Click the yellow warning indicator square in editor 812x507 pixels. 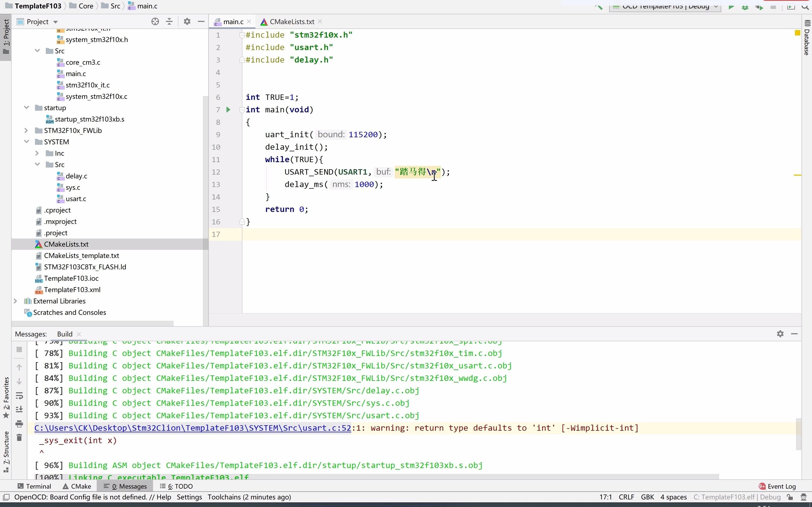(x=797, y=33)
